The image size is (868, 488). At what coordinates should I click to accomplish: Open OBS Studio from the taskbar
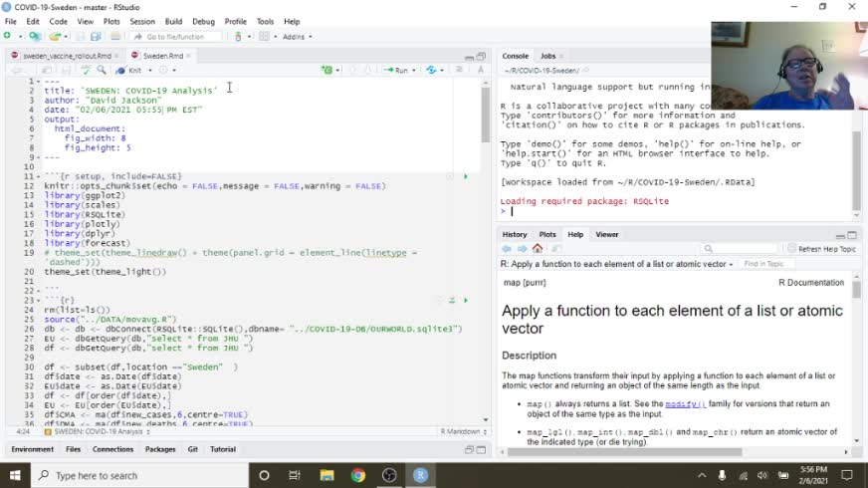(x=389, y=475)
